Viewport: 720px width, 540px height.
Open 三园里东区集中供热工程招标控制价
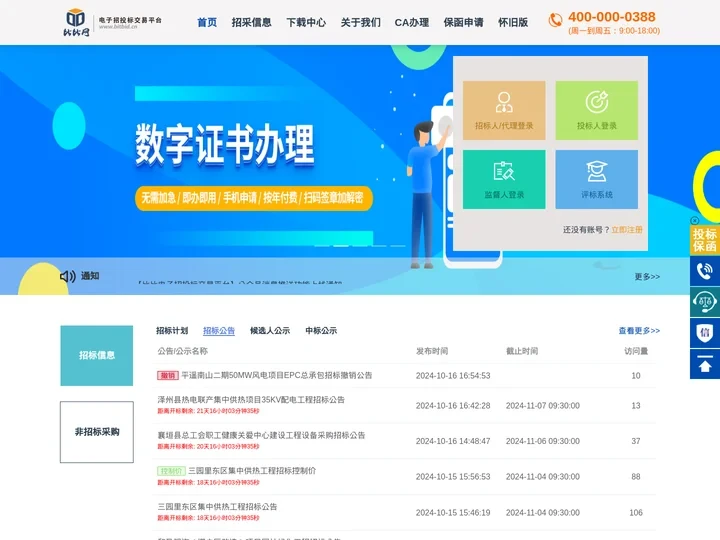point(252,471)
